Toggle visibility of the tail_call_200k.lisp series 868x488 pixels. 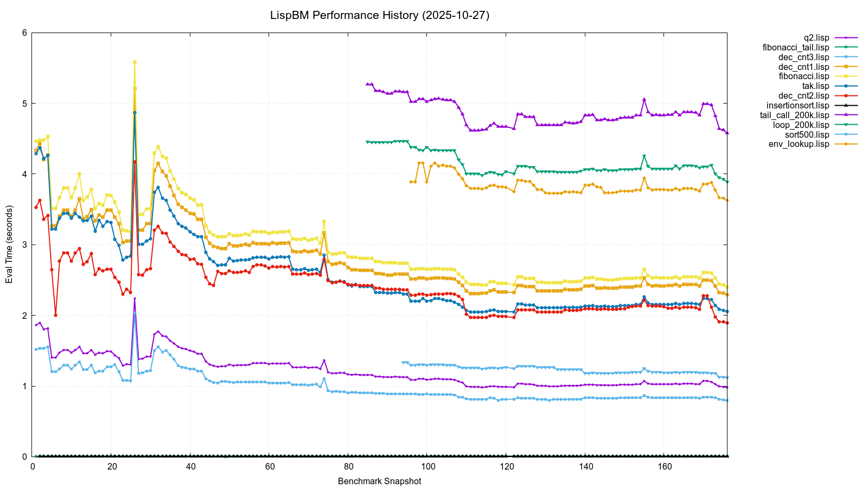[x=846, y=114]
